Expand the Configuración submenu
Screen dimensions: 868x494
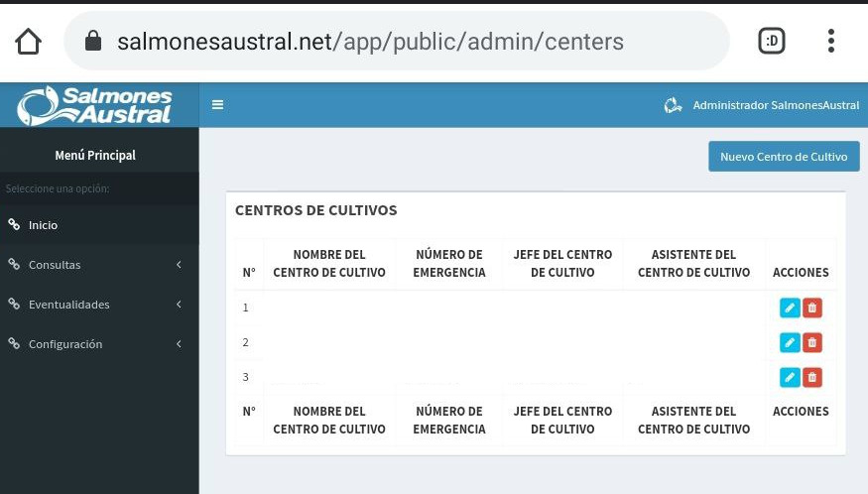94,344
